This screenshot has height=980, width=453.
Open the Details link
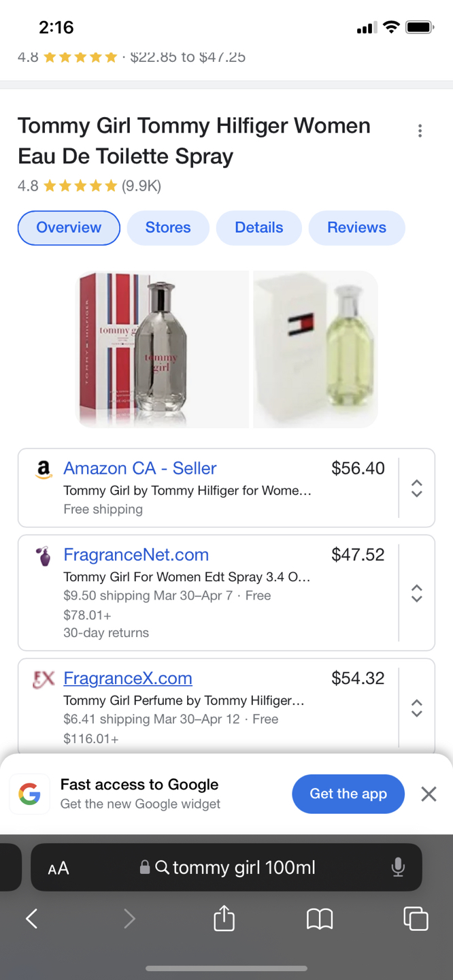coord(258,228)
